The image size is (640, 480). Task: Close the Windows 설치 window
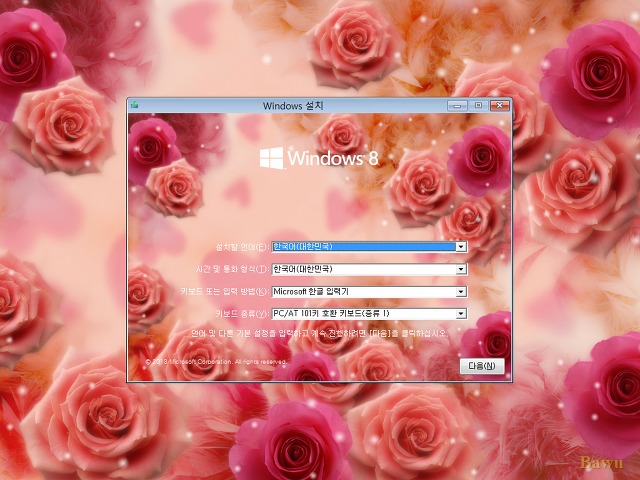click(x=500, y=106)
